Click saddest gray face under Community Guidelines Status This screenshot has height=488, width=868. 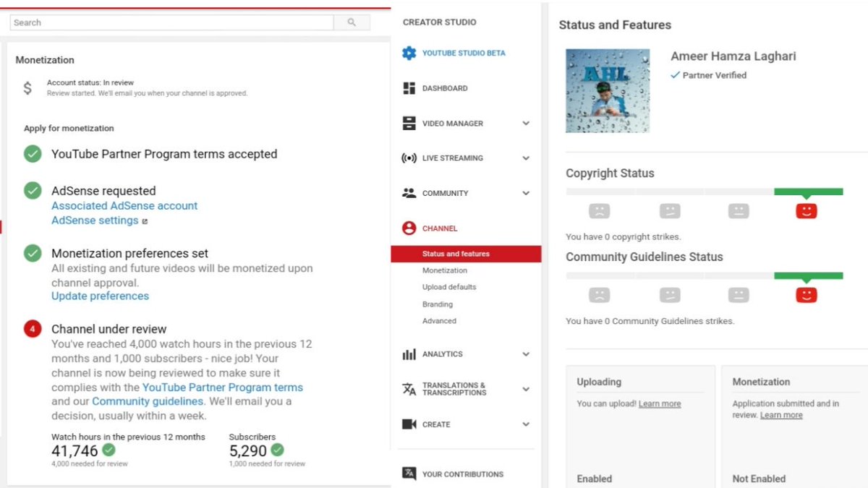pyautogui.click(x=599, y=295)
